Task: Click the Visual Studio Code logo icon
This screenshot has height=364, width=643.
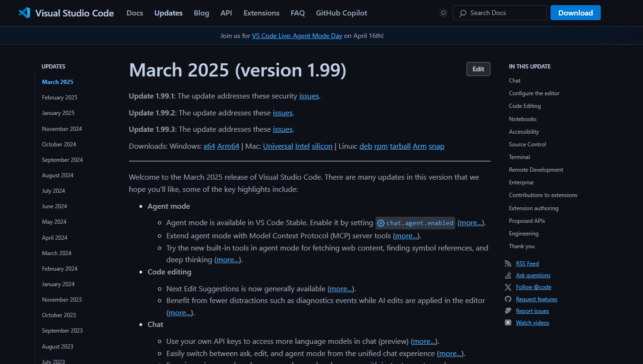Action: point(24,13)
